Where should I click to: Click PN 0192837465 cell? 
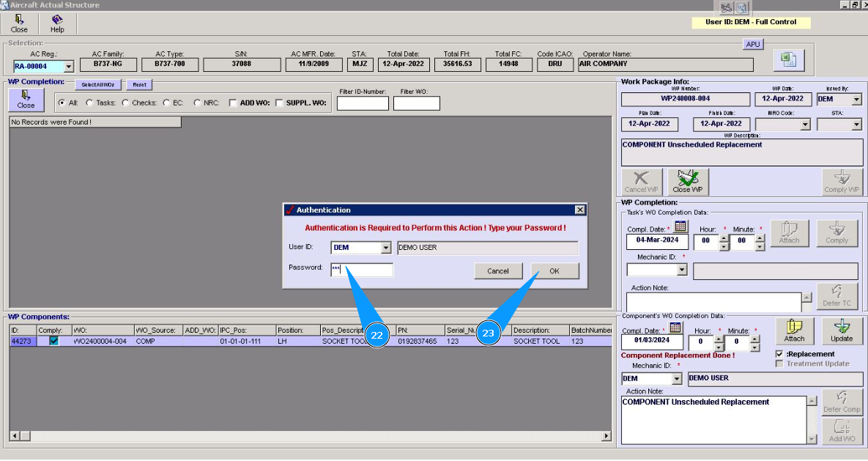click(x=420, y=342)
